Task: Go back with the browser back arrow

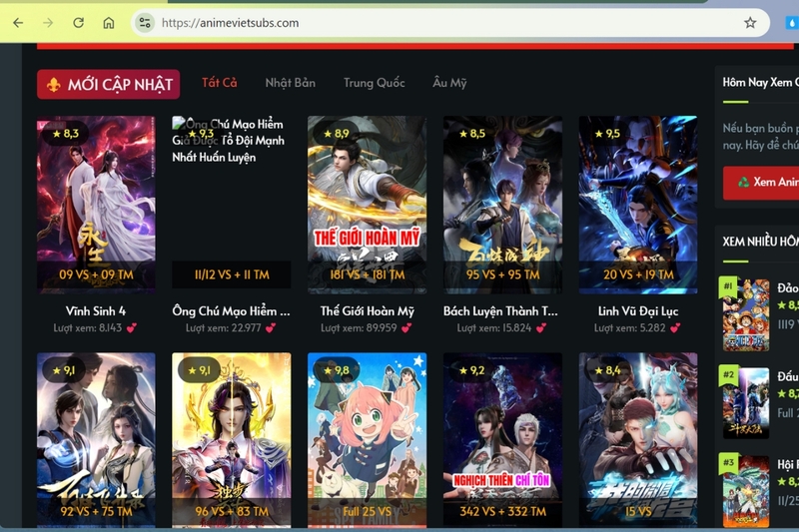Action: [x=18, y=23]
